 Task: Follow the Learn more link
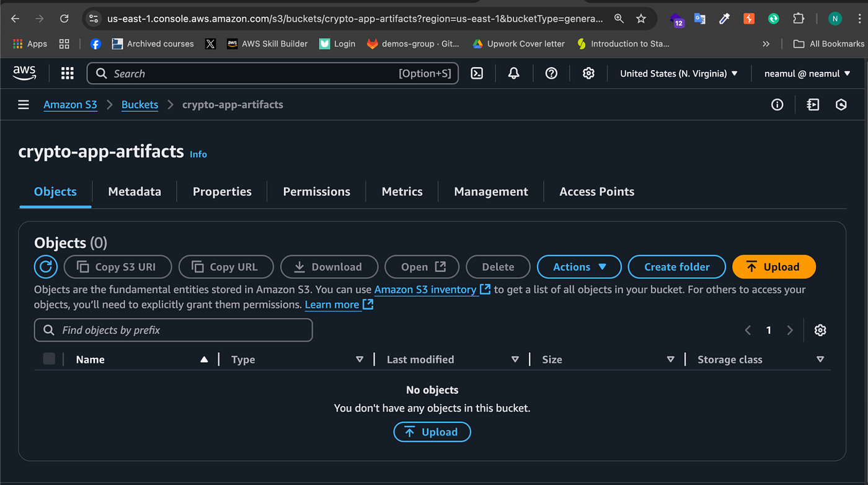click(x=339, y=305)
